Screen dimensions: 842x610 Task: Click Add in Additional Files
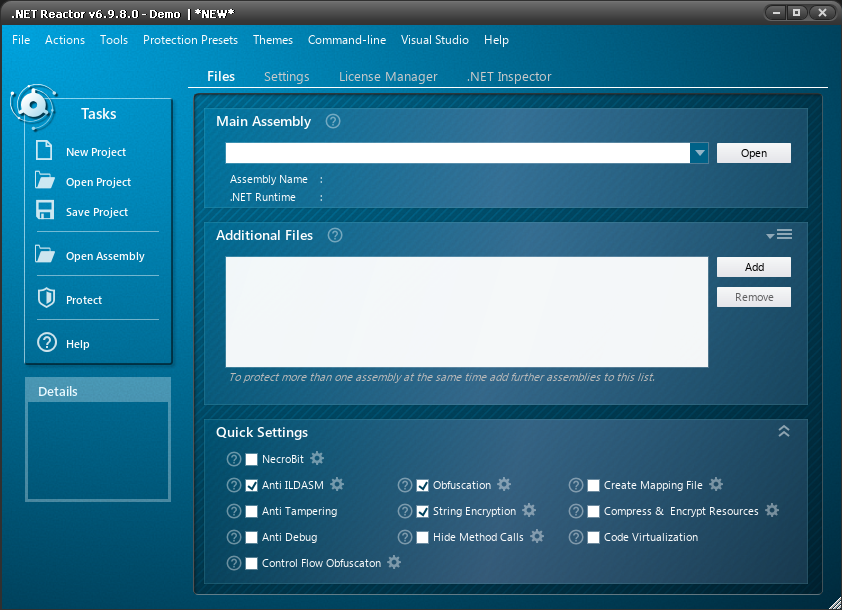tap(753, 267)
